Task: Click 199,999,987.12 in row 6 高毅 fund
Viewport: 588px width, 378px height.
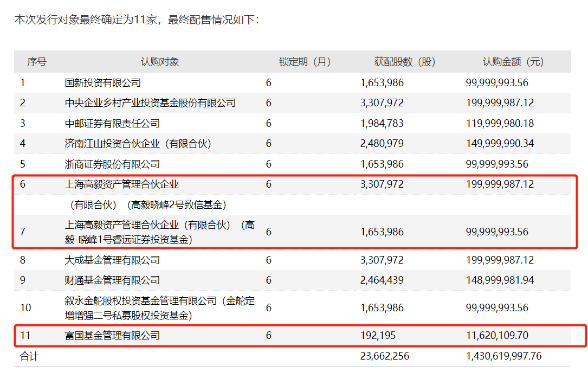Action: 500,184
